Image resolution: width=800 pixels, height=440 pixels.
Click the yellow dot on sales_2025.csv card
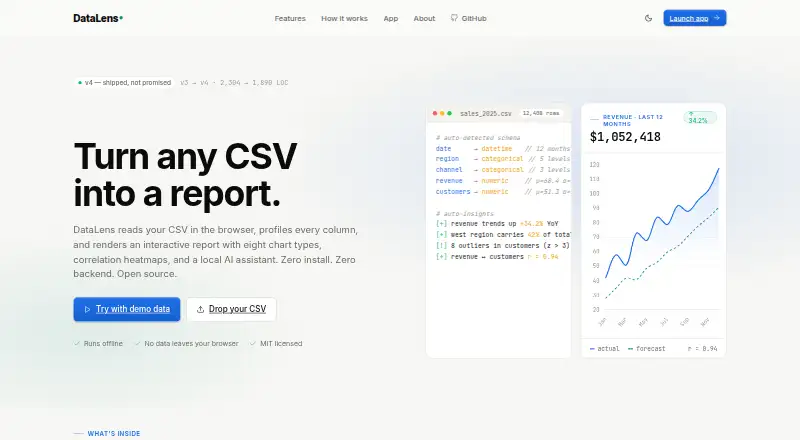coord(442,113)
